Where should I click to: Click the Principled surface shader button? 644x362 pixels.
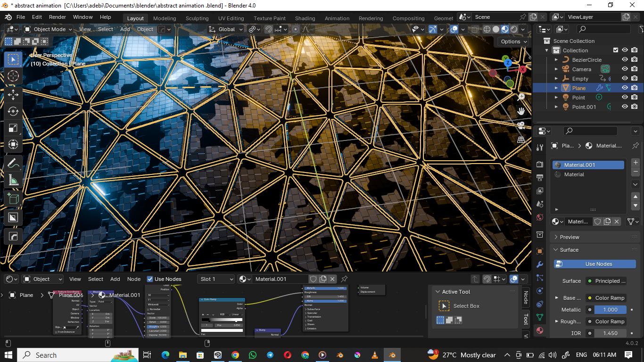coord(606,281)
